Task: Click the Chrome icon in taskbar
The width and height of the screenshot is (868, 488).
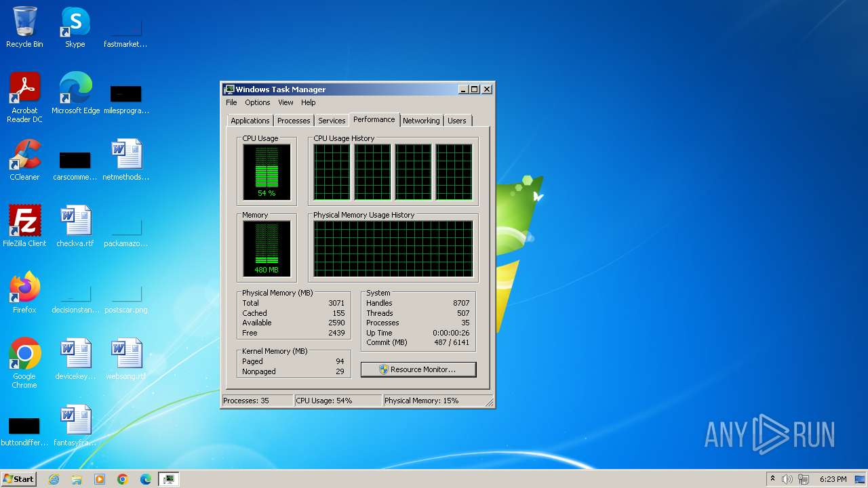Action: [123, 479]
